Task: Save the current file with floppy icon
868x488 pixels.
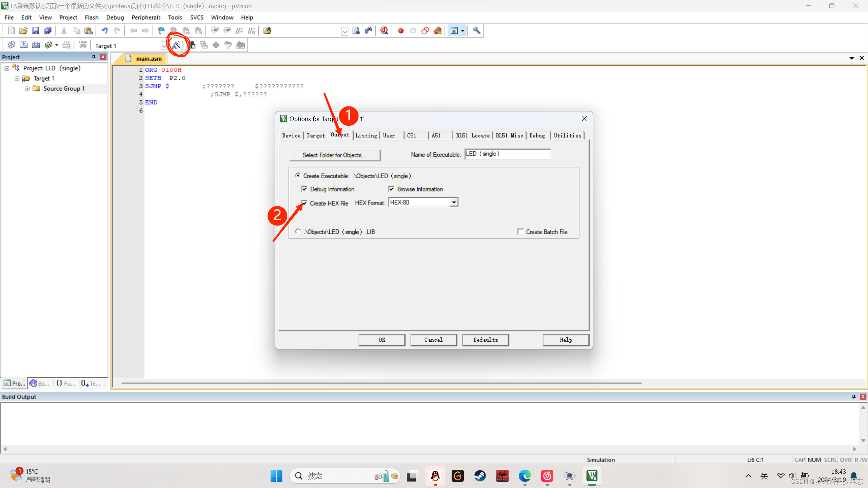Action: [36, 31]
